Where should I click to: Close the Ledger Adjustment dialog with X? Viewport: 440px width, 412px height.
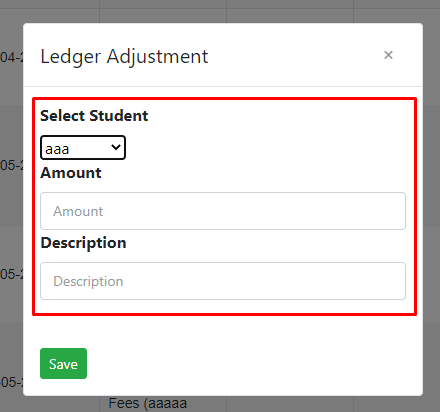388,55
